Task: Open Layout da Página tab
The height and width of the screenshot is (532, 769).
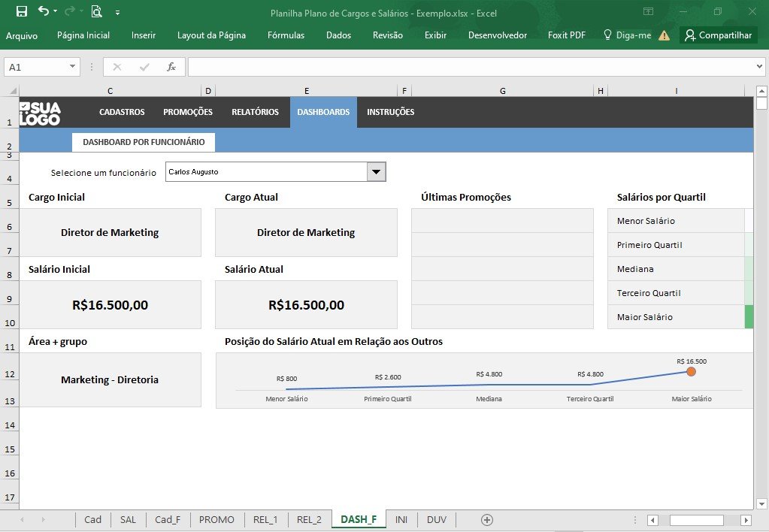Action: coord(211,35)
